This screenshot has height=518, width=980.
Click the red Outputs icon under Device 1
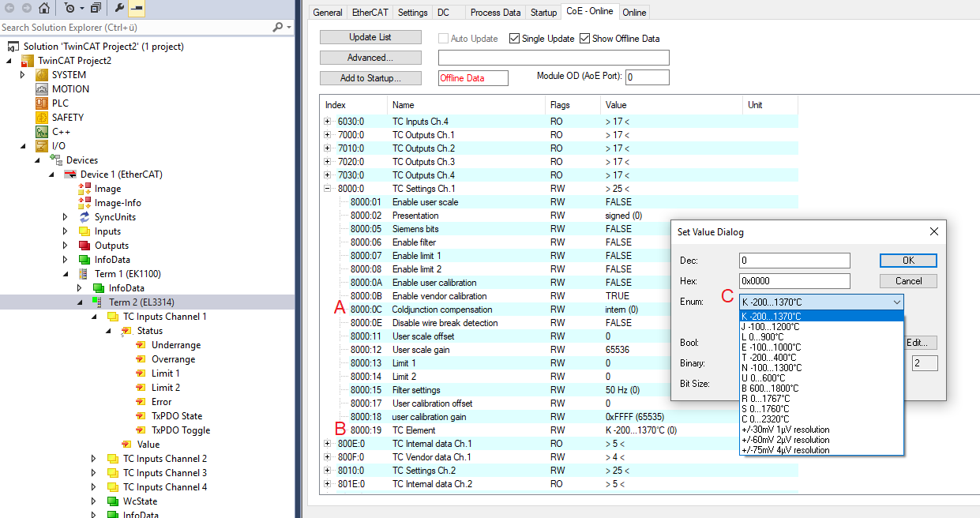point(84,246)
